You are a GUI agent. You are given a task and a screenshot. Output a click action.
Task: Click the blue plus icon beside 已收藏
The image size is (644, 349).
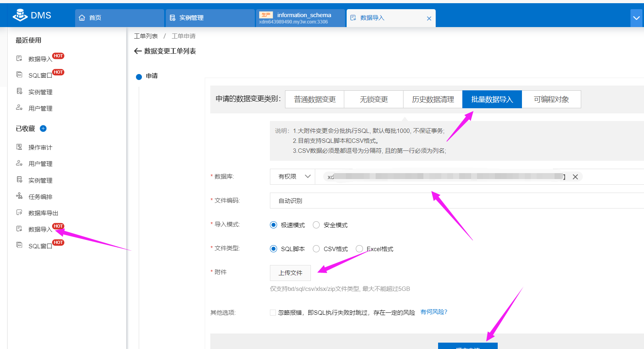point(43,129)
